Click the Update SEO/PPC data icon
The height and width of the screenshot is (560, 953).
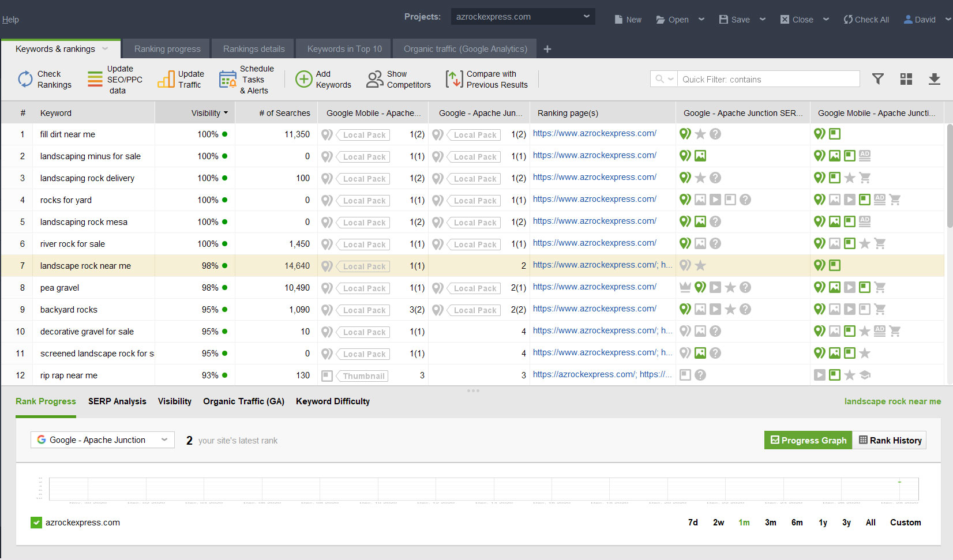coord(95,79)
